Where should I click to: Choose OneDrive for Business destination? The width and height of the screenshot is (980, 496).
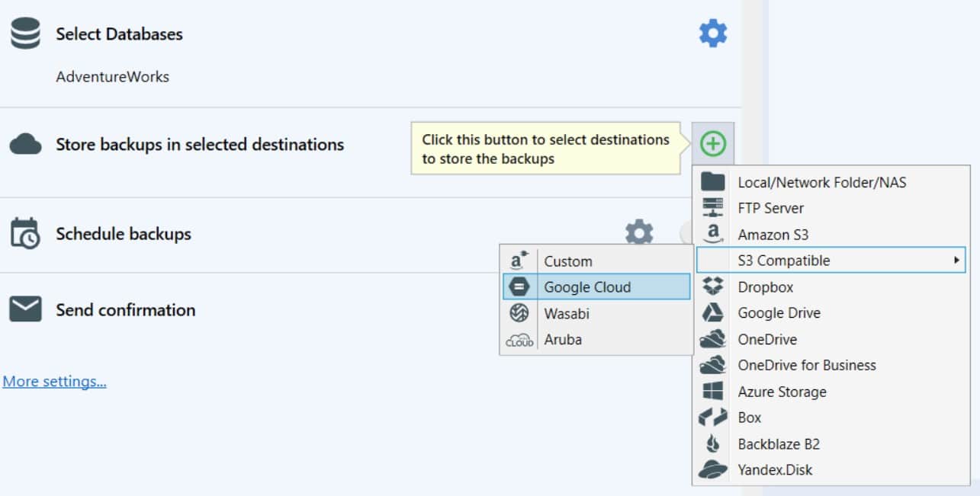[x=807, y=365]
